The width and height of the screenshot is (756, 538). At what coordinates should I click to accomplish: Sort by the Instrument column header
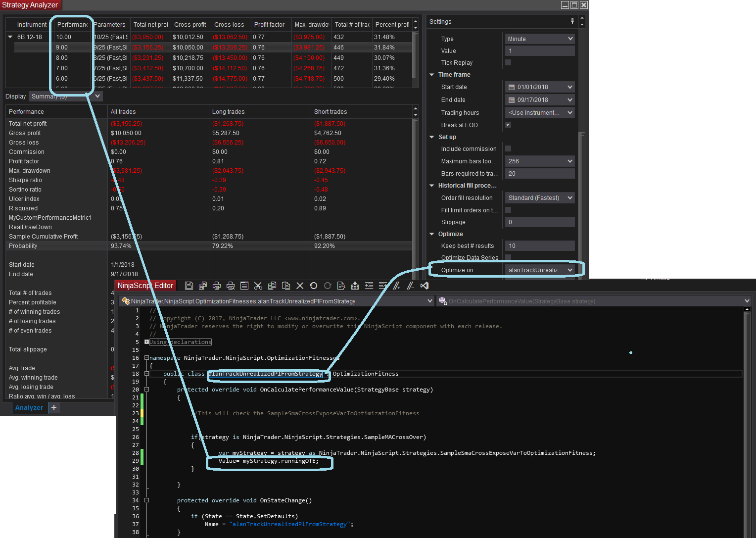tap(31, 25)
